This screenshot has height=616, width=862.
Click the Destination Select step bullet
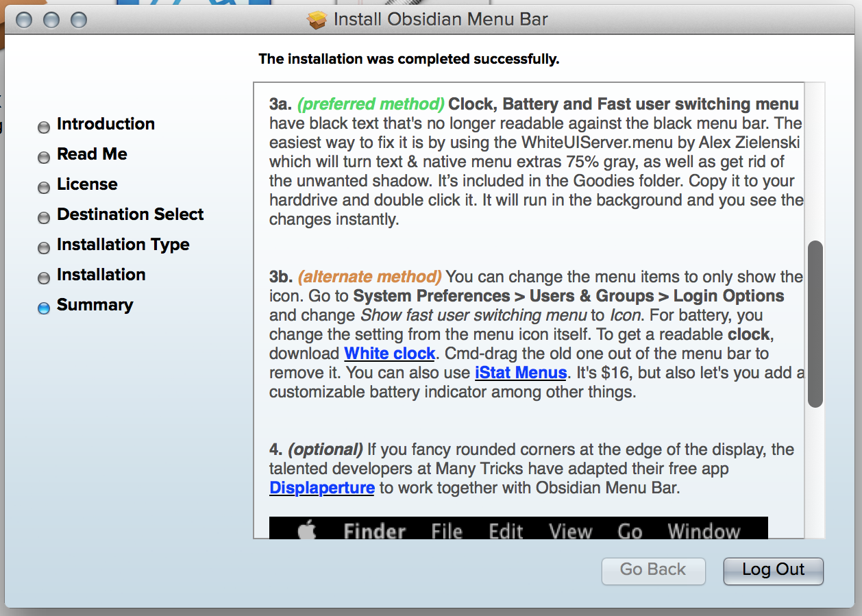tap(44, 217)
